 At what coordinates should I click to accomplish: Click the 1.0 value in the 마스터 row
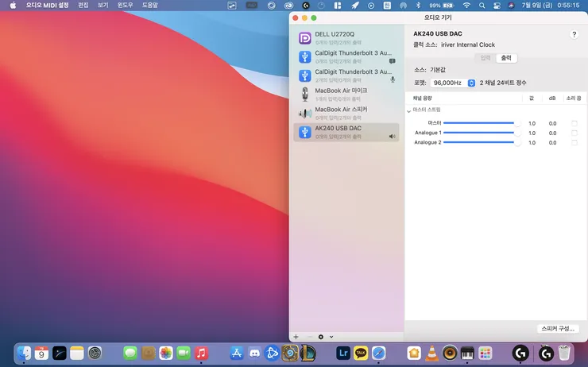[532, 123]
